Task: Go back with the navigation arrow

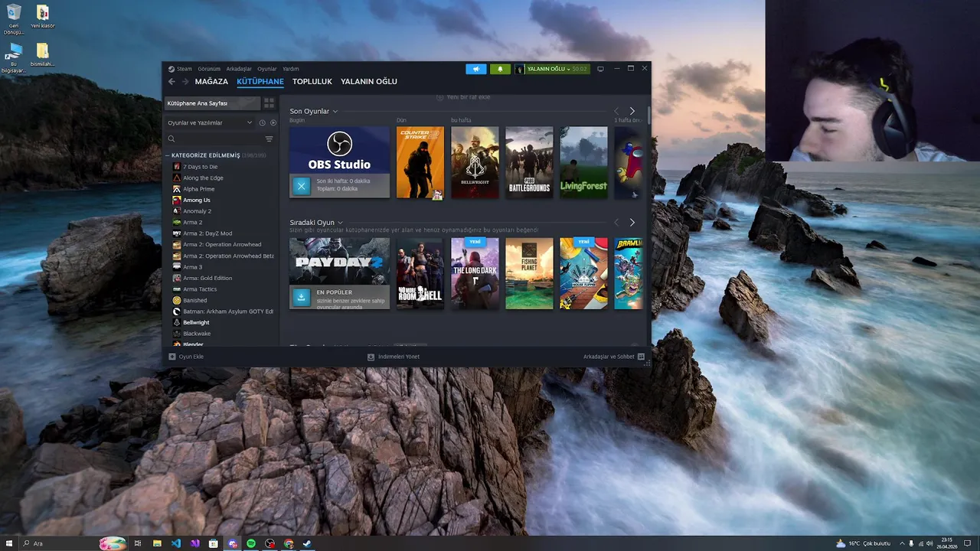Action: point(171,81)
